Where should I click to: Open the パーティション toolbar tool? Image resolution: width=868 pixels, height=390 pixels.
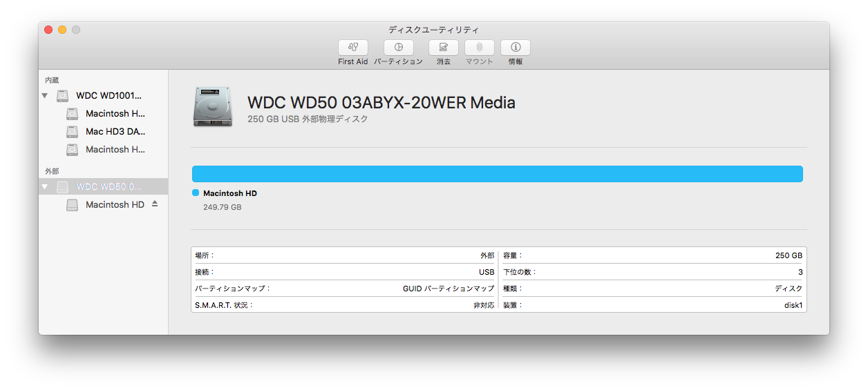coord(399,48)
